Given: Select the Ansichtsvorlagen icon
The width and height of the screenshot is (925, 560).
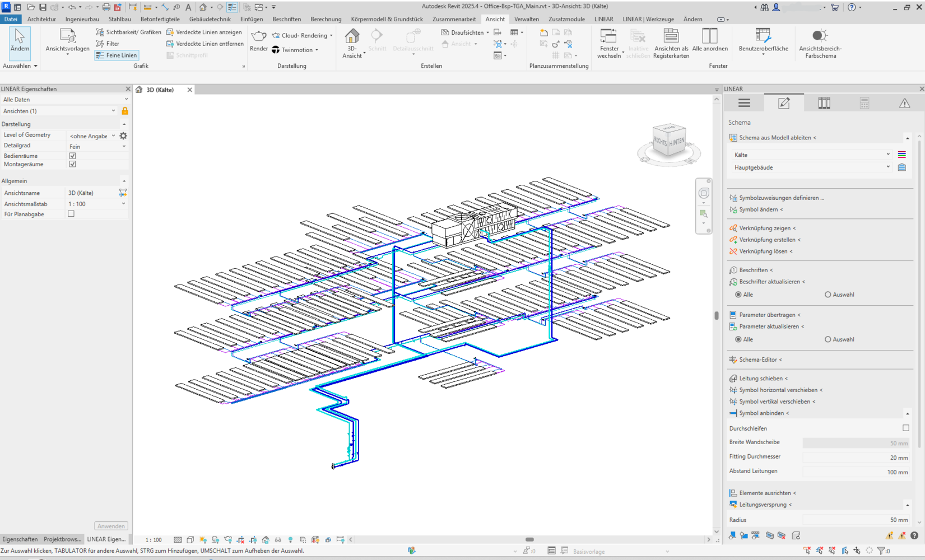Looking at the screenshot, I should [x=67, y=37].
